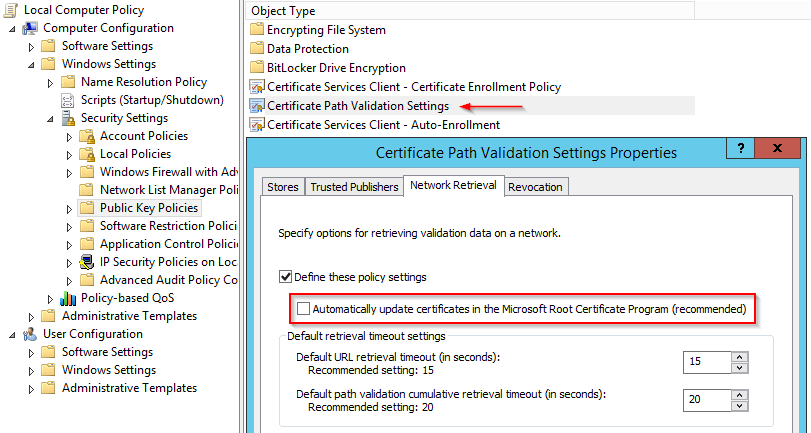Viewport: 811px width, 433px height.
Task: Click the IP Security Policies icon
Action: click(87, 262)
